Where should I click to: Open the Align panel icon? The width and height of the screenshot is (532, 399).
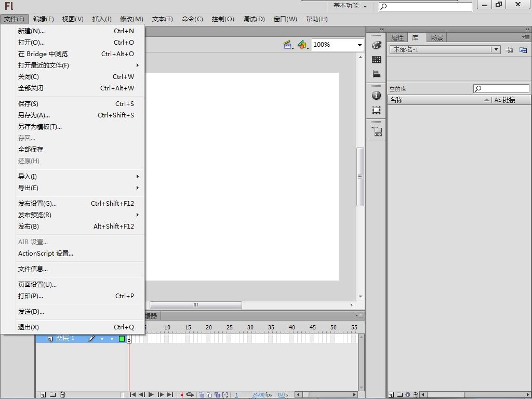tap(377, 74)
